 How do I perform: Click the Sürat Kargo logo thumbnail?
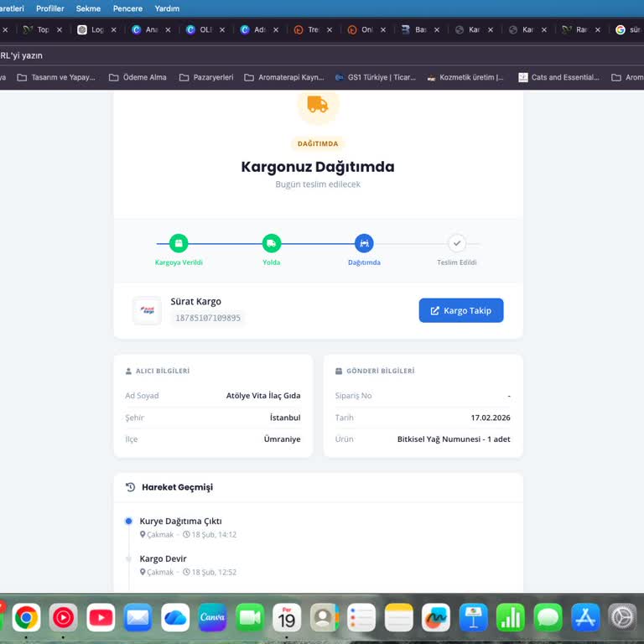(x=147, y=310)
